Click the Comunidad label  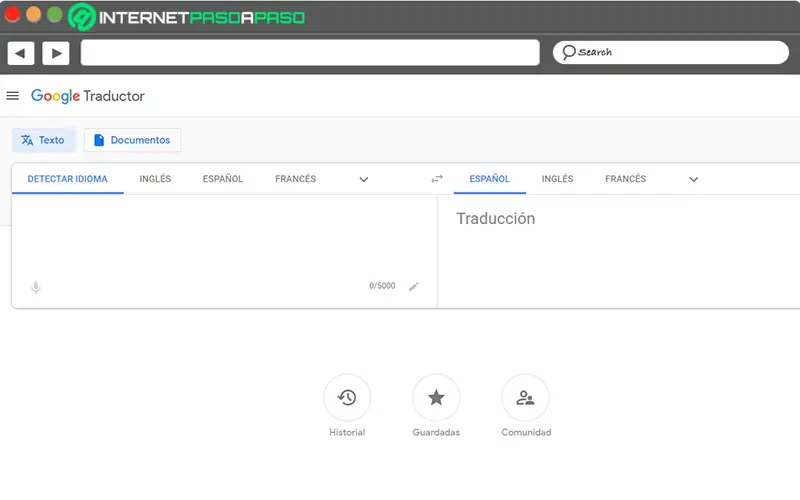tap(526, 432)
